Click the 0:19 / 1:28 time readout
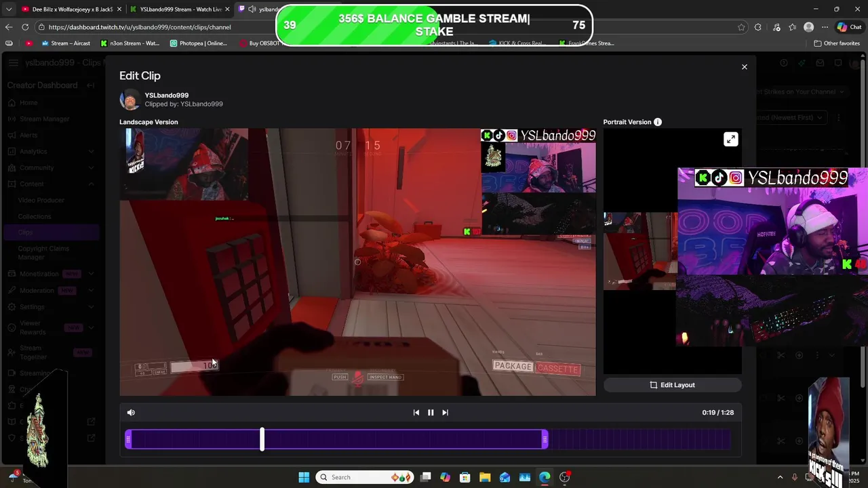The height and width of the screenshot is (488, 868). 717,412
